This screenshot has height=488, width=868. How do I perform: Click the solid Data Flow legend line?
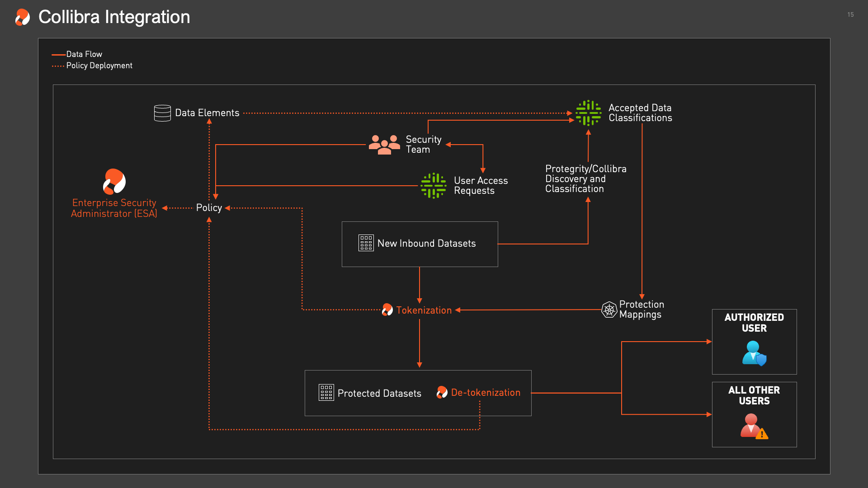[x=58, y=55]
